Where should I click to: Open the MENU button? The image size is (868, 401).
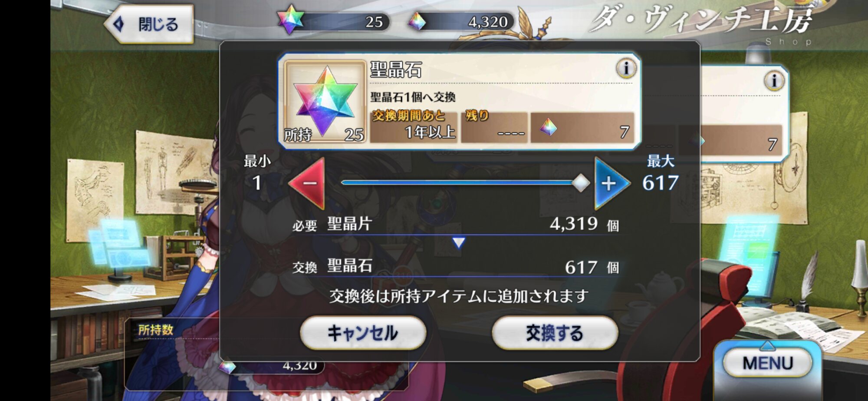pos(767,362)
